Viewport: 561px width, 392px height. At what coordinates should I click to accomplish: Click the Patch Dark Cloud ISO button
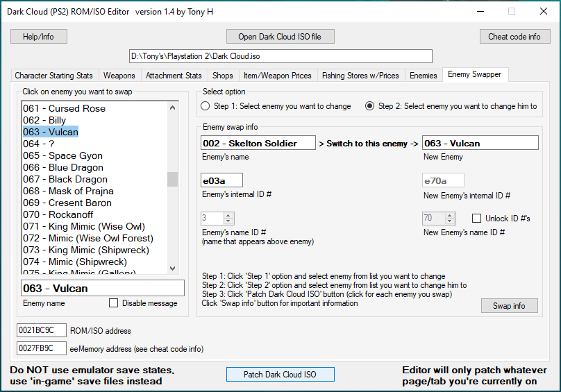tap(280, 375)
